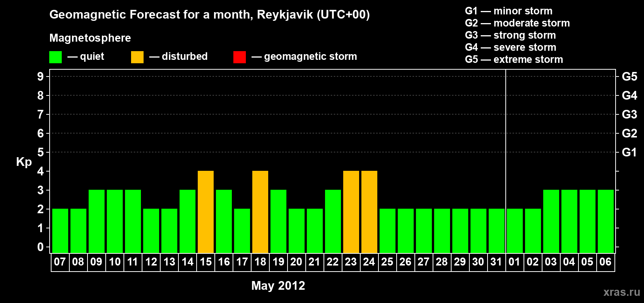This screenshot has width=644, height=303.
Task: Click date label '27' on the x-axis
Action: [x=424, y=262]
